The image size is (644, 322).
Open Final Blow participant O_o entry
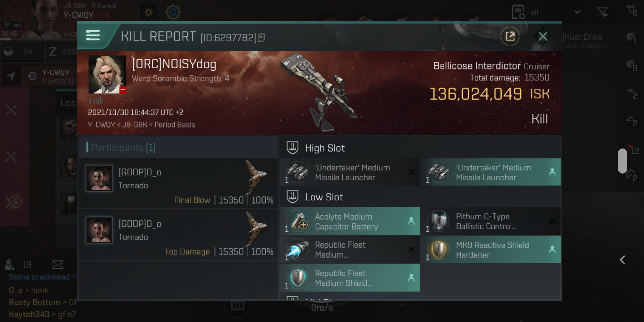(178, 183)
